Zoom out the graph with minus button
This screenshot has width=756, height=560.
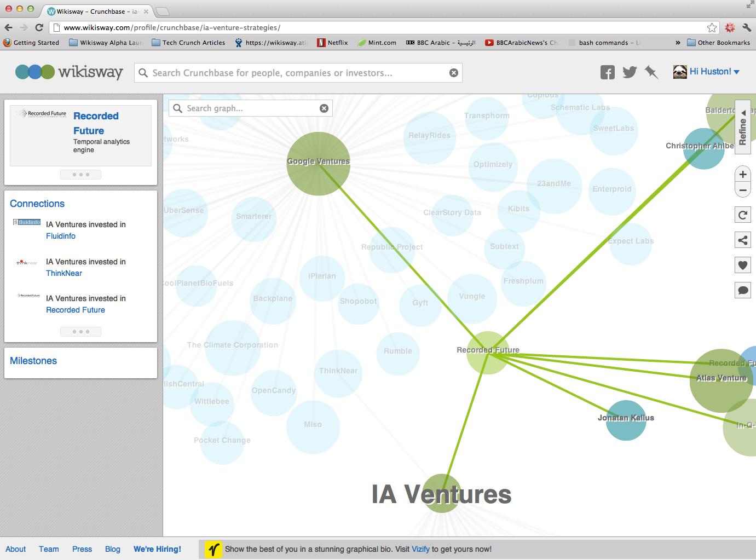tap(743, 190)
